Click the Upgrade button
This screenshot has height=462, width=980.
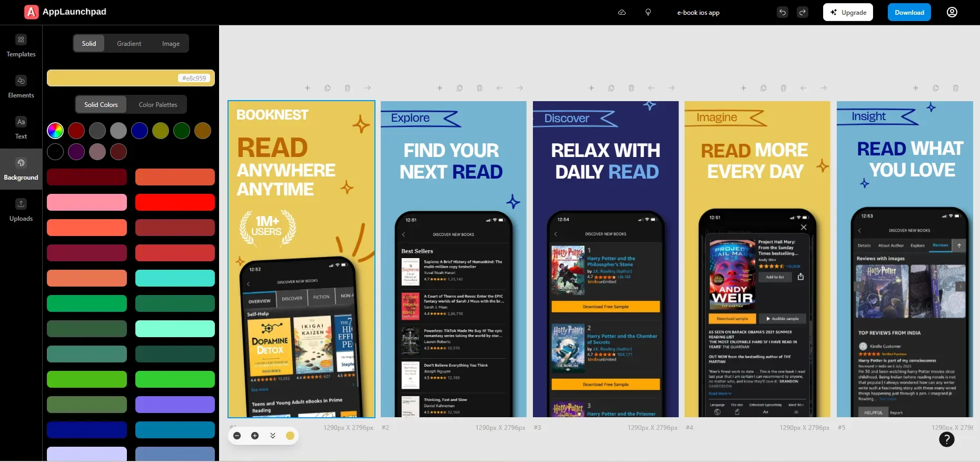[848, 12]
